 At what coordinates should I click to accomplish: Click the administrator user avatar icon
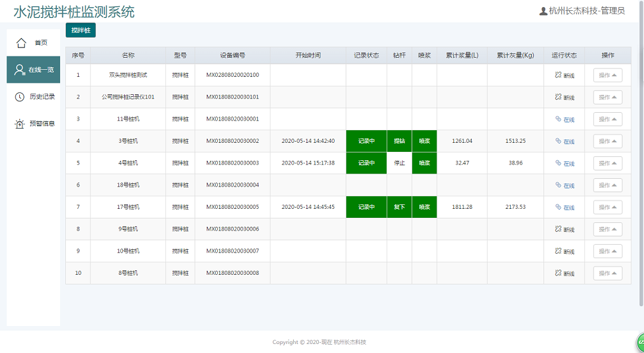543,11
